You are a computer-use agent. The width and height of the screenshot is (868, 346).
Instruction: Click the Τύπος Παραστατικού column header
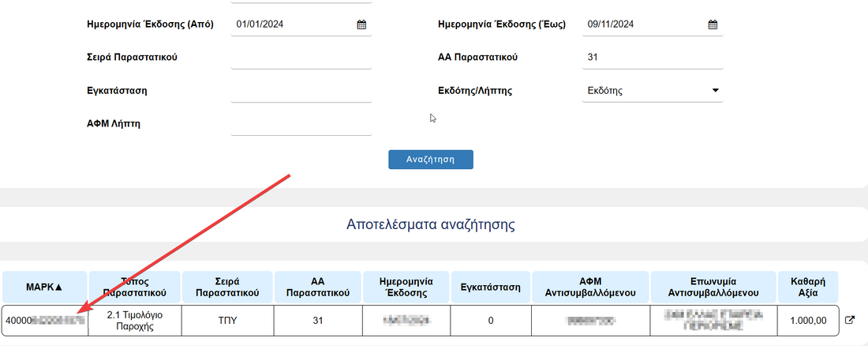134,287
